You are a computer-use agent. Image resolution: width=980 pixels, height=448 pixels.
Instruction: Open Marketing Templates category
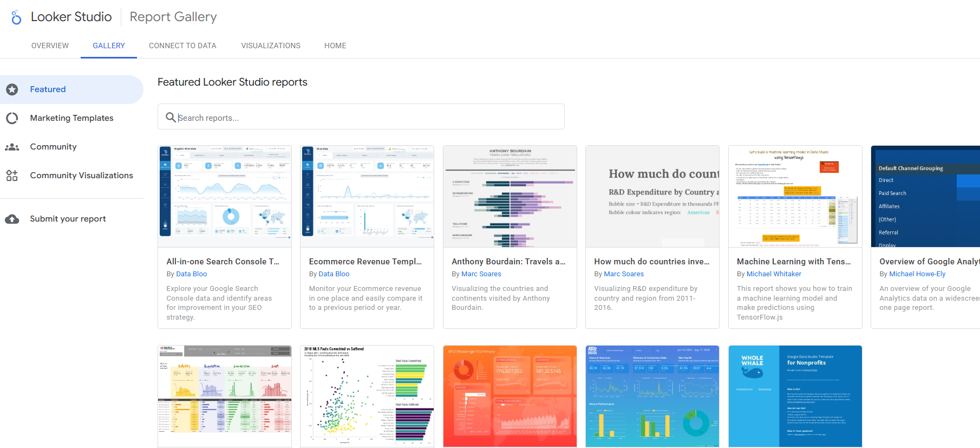(71, 118)
